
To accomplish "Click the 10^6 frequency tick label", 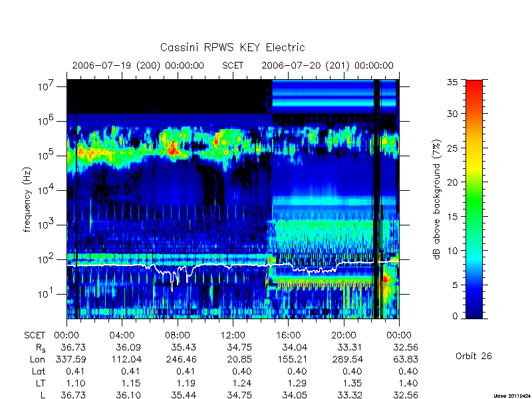I will pos(47,121).
